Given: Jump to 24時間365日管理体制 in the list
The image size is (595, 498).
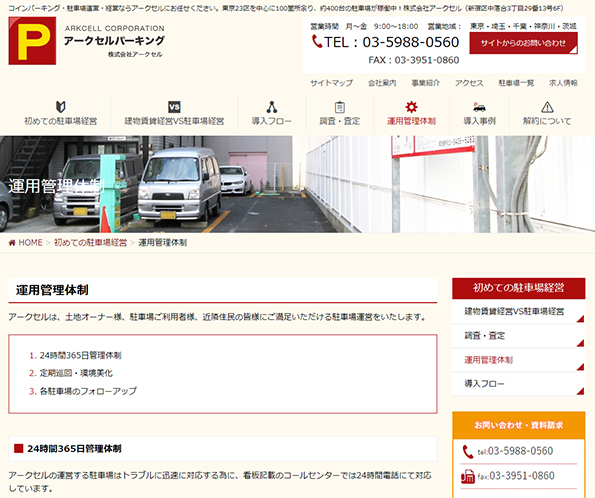Looking at the screenshot, I should point(80,356).
